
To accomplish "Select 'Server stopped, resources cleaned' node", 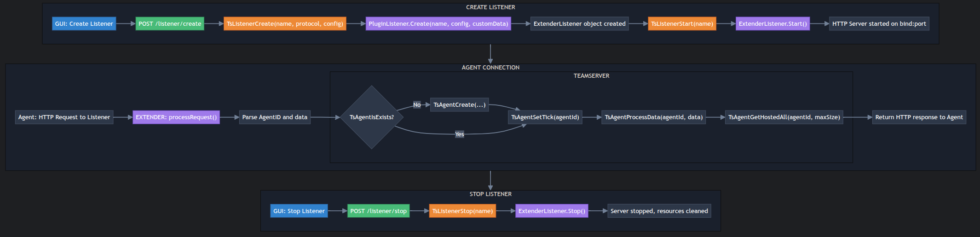I will pos(659,211).
